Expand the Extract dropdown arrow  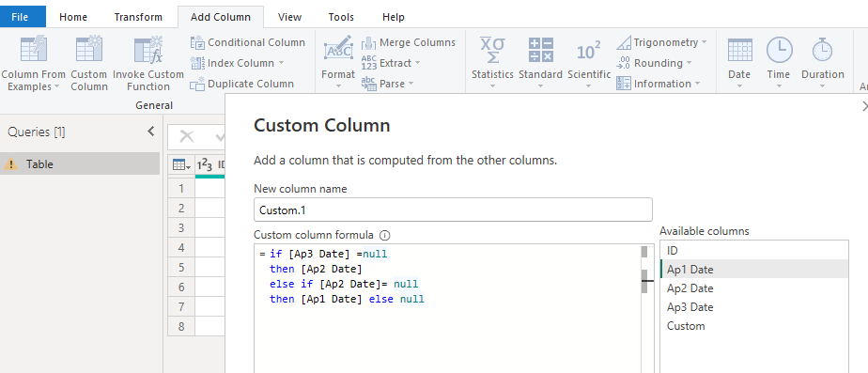[417, 63]
